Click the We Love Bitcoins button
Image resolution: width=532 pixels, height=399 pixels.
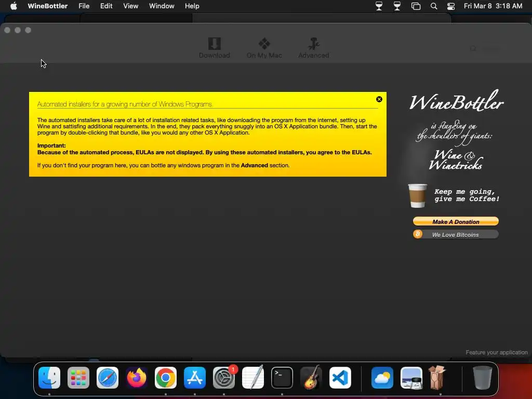pyautogui.click(x=456, y=234)
